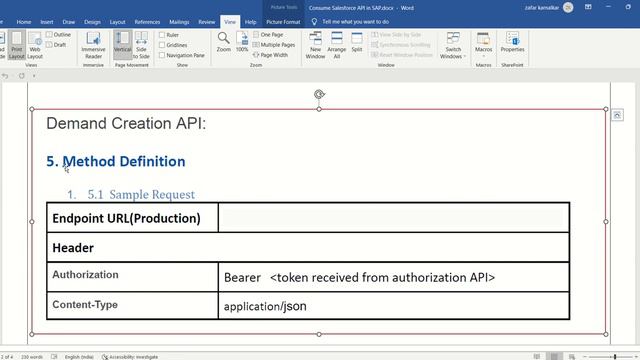The width and height of the screenshot is (640, 360).
Task: Click the top-right picture resize handle
Action: pos(606,109)
